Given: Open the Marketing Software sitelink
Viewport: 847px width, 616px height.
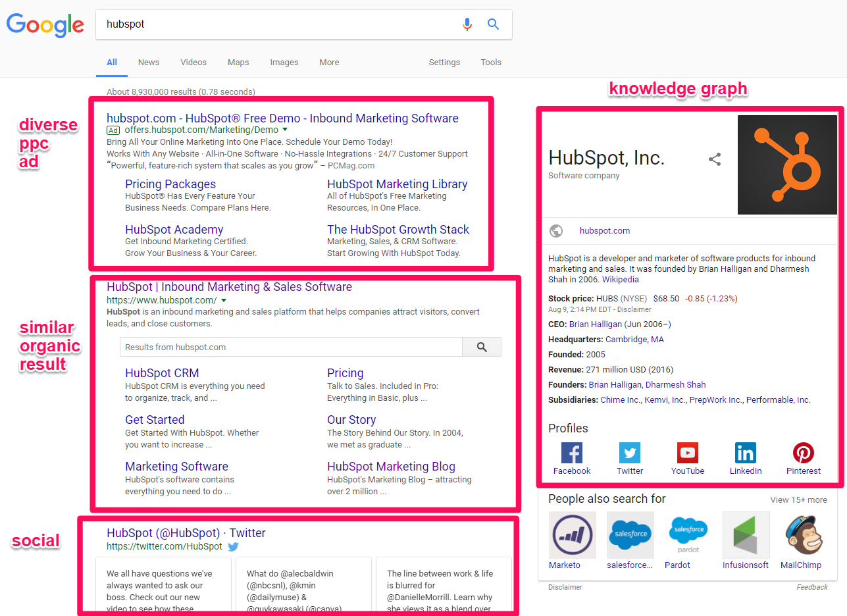Looking at the screenshot, I should (177, 467).
